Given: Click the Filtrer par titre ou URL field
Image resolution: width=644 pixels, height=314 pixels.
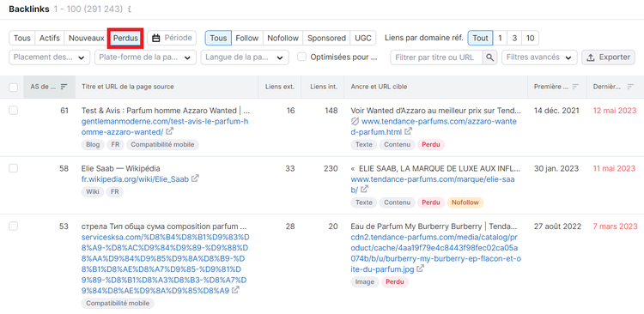Looking at the screenshot, I should (436, 57).
